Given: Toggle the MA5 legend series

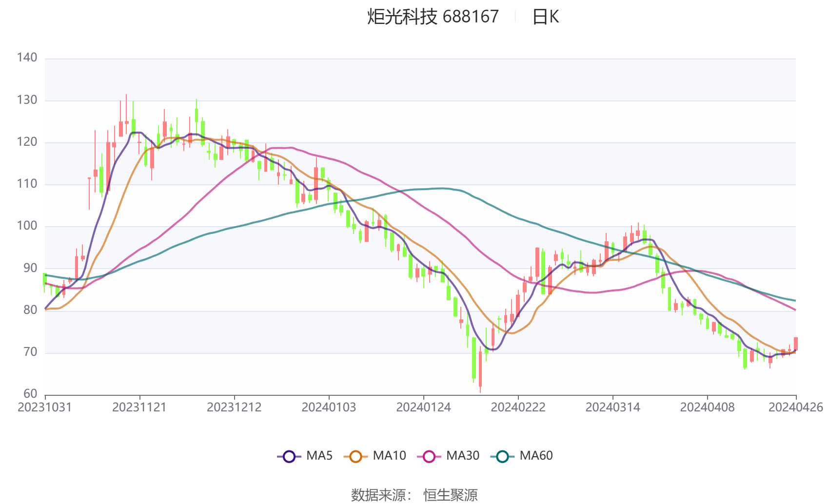Looking at the screenshot, I should [305, 456].
